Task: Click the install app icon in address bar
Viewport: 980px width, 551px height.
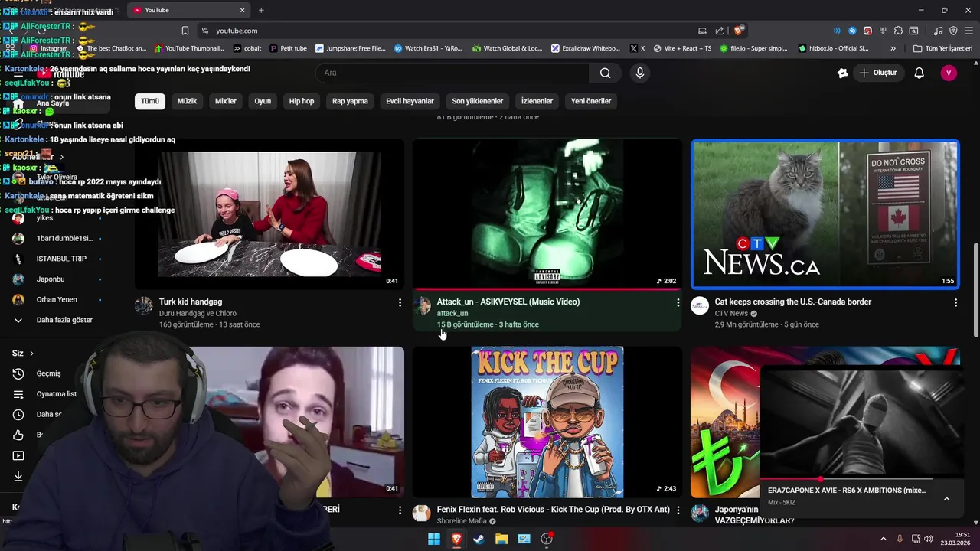Action: (702, 31)
